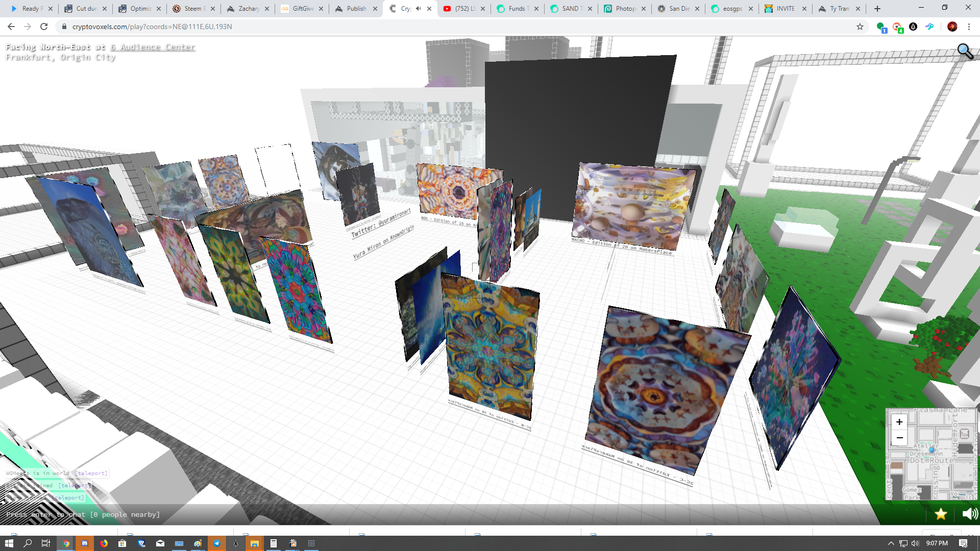Open the Chrome profile avatar
Viewport: 980px width, 551px height.
point(952,27)
